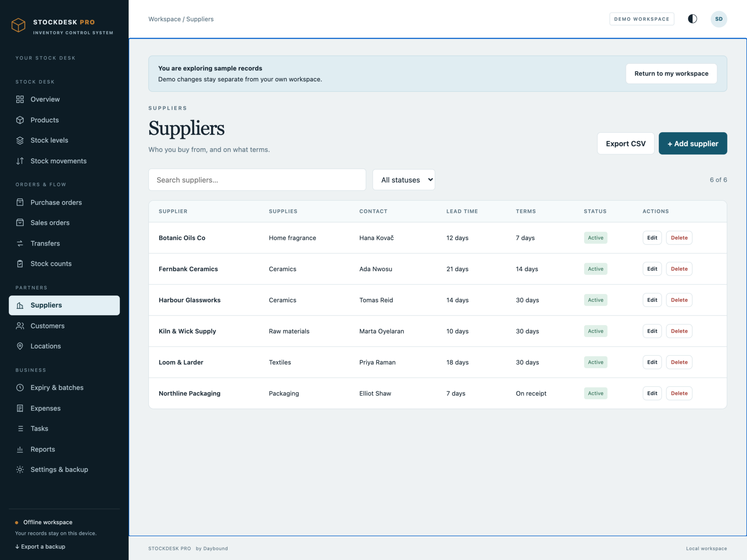Click the Workspace breadcrumb link
The width and height of the screenshot is (747, 560).
[x=165, y=19]
